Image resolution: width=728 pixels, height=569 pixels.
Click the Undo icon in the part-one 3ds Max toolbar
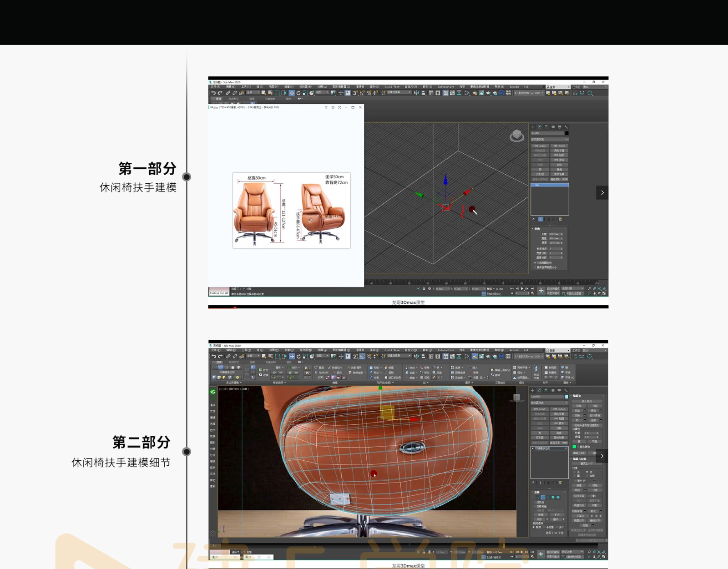tap(213, 93)
